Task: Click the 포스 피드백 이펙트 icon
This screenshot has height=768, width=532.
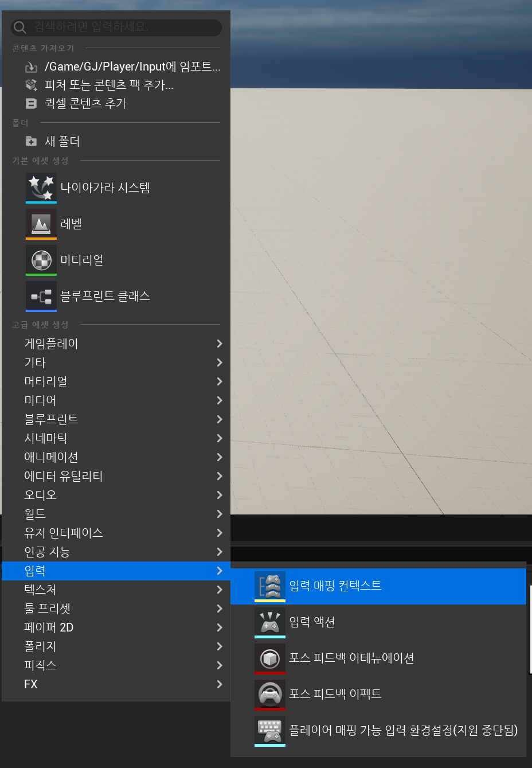Action: pos(270,695)
